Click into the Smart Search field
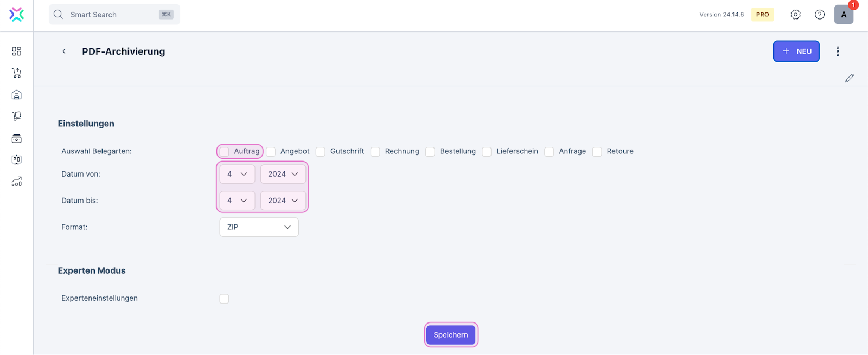This screenshot has height=355, width=868. 114,15
